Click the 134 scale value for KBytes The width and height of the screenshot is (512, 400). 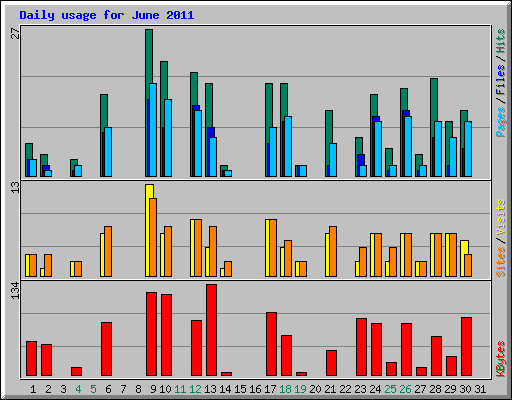[15, 290]
